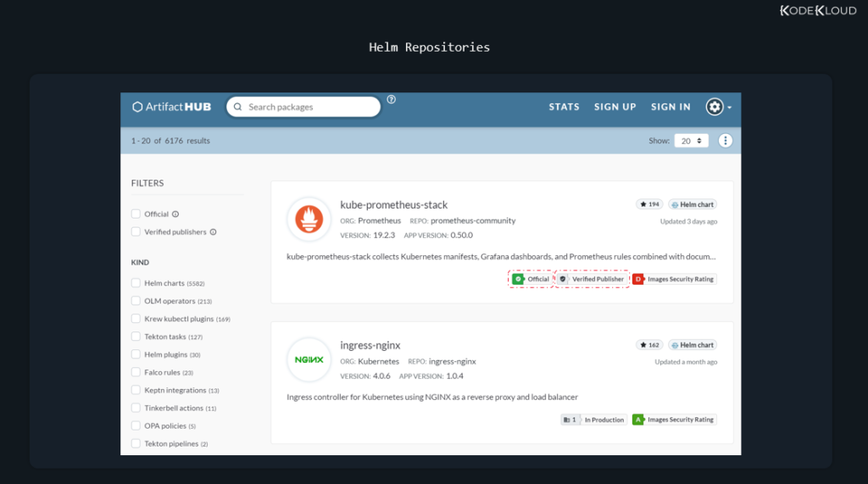Focus the Search packages field
This screenshot has width=868, height=484.
coord(303,107)
